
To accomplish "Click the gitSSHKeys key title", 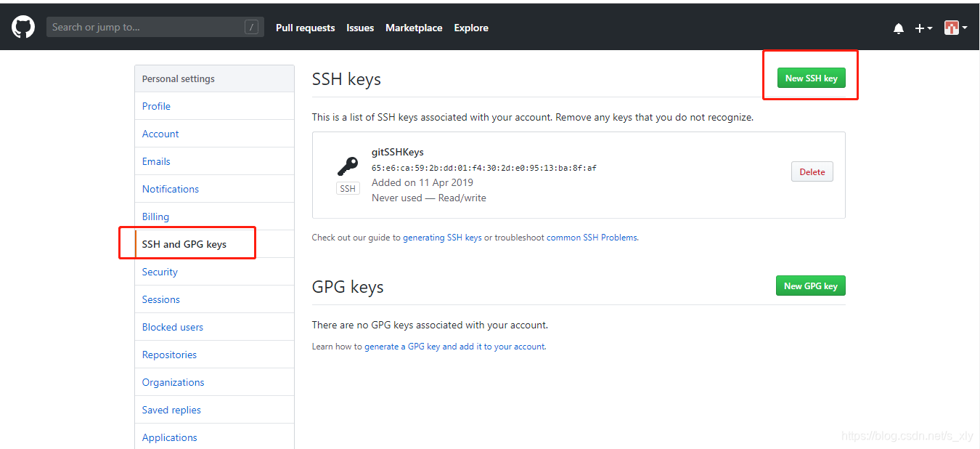I will [x=397, y=152].
